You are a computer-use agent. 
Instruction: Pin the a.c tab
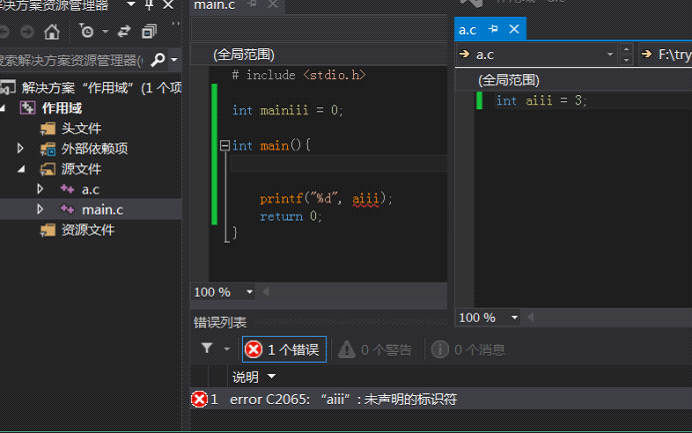tap(493, 29)
